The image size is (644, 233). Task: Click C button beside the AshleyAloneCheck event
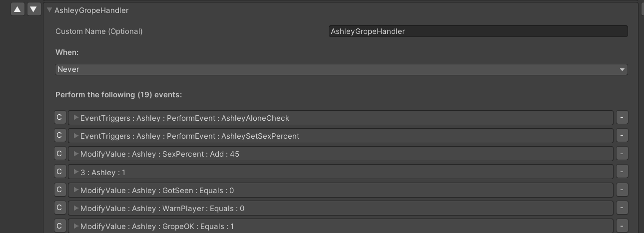[x=59, y=118]
